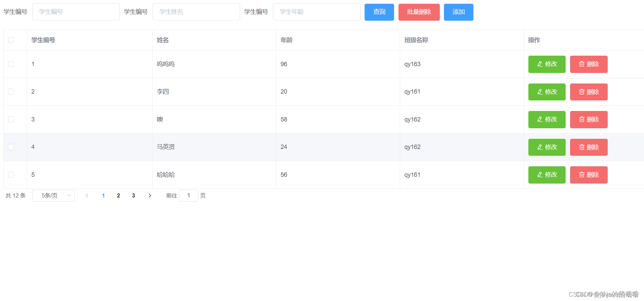Click the 共 12 条 total count text

(x=16, y=195)
